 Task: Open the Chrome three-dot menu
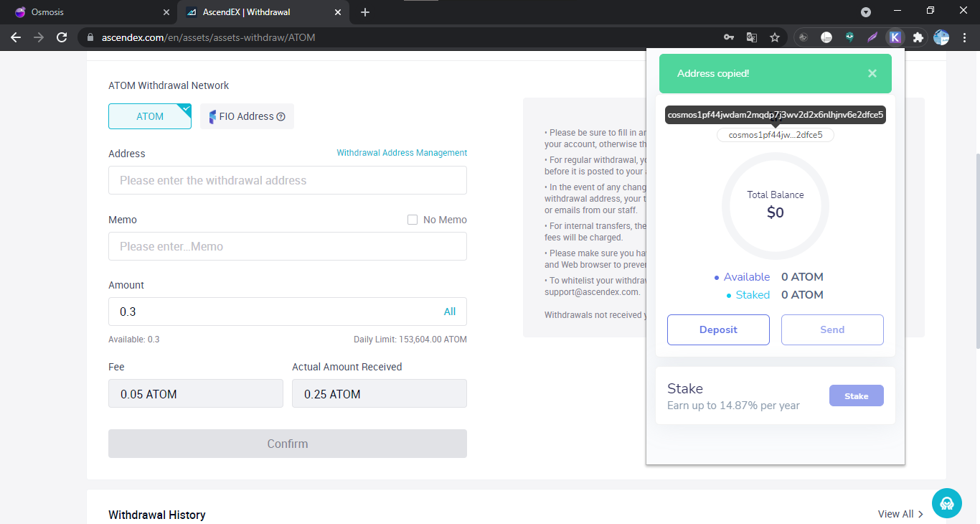point(964,37)
